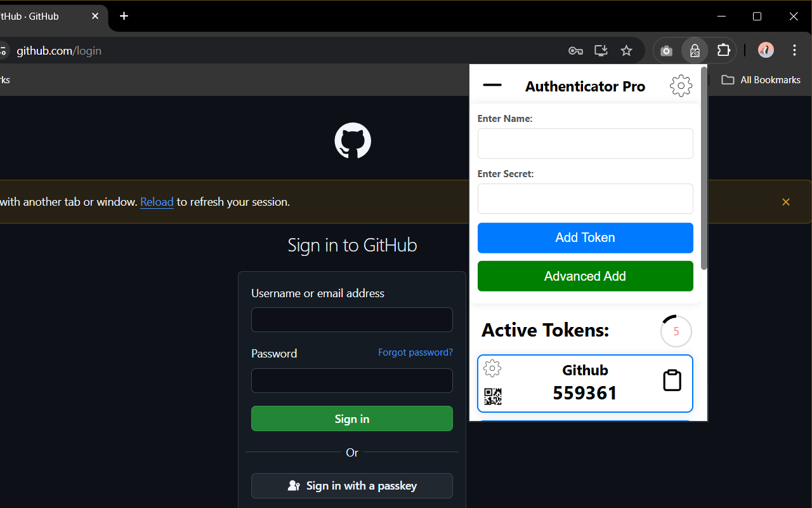Click the GitHub octocat logo

(352, 140)
